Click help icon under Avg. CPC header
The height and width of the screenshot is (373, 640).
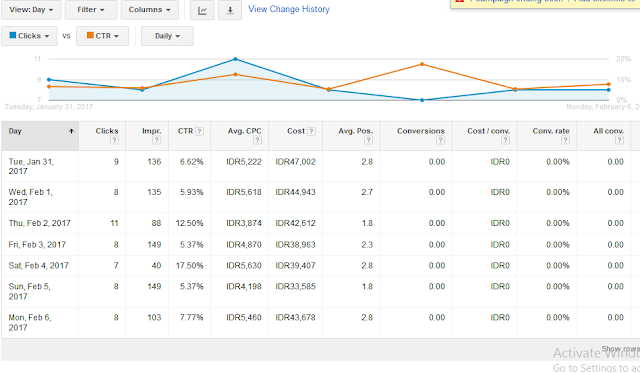(x=257, y=140)
